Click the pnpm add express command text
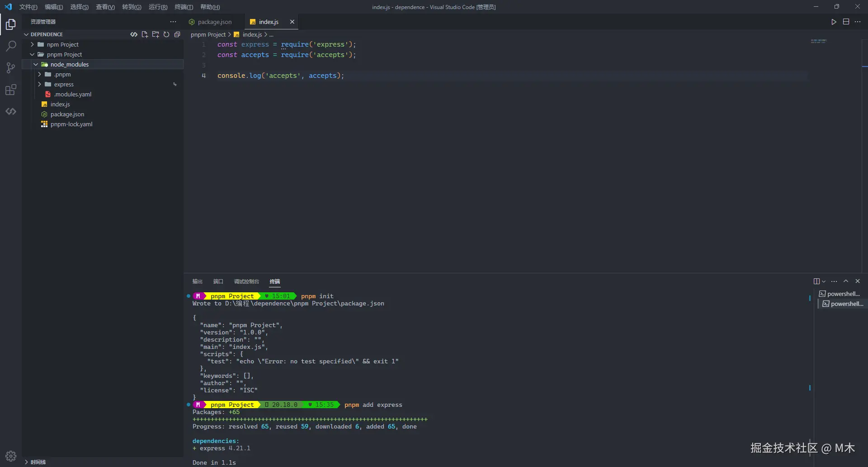The image size is (868, 467). click(373, 405)
